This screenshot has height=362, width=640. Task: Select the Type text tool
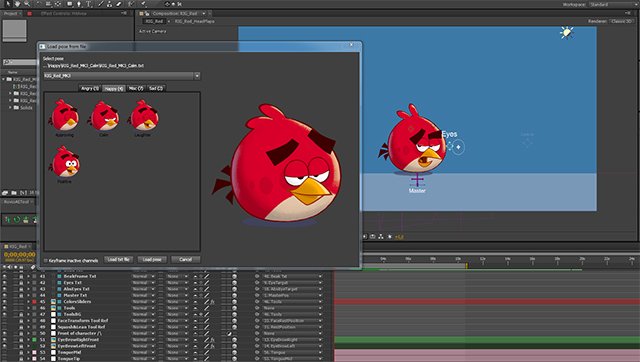click(x=88, y=4)
